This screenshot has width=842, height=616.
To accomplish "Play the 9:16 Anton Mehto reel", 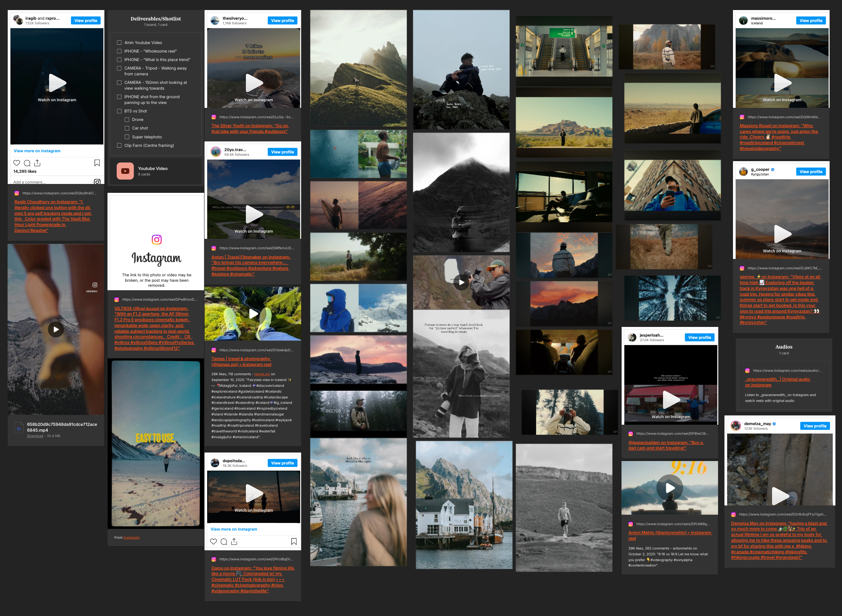I will (670, 488).
